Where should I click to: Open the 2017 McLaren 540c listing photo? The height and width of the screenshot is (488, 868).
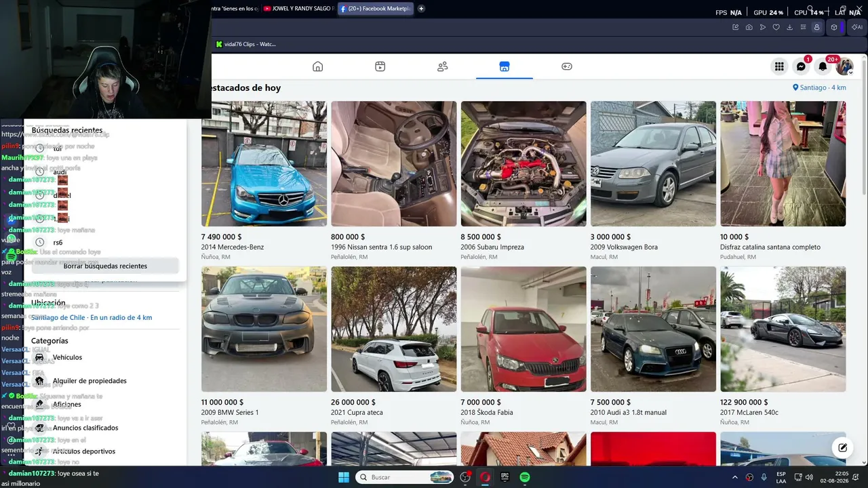click(783, 329)
